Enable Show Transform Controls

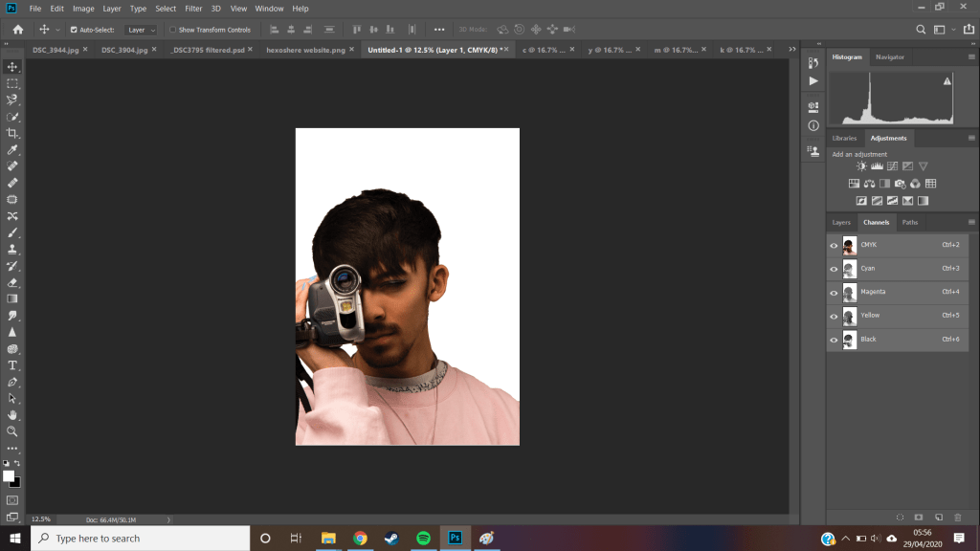(173, 30)
